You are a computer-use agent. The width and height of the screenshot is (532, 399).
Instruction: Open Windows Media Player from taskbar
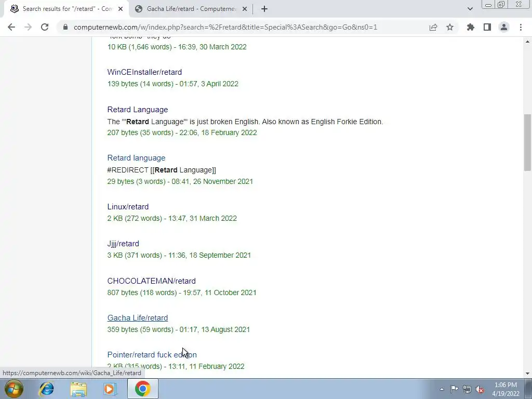click(110, 389)
